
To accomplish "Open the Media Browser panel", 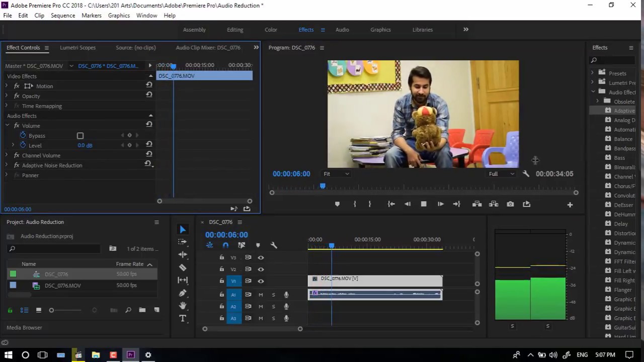I will [x=24, y=328].
